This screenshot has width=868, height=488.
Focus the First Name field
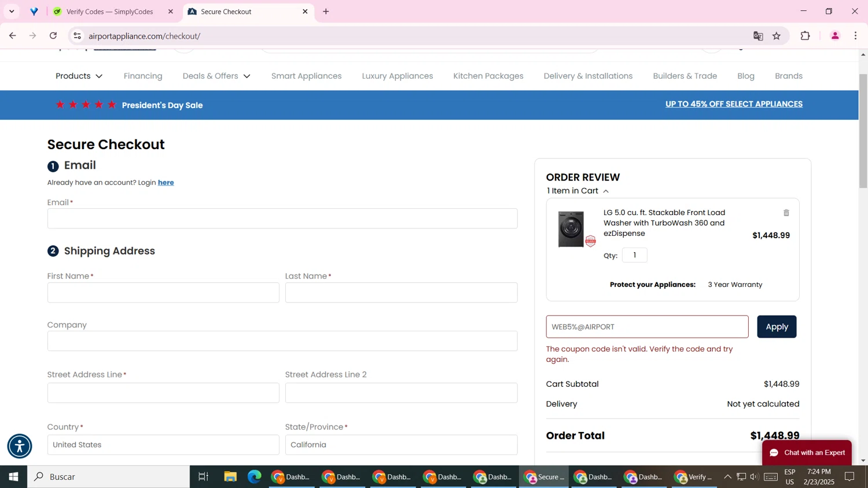163,293
